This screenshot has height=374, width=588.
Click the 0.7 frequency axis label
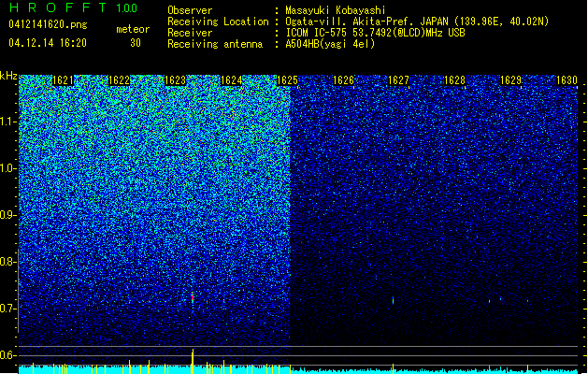(x=8, y=309)
